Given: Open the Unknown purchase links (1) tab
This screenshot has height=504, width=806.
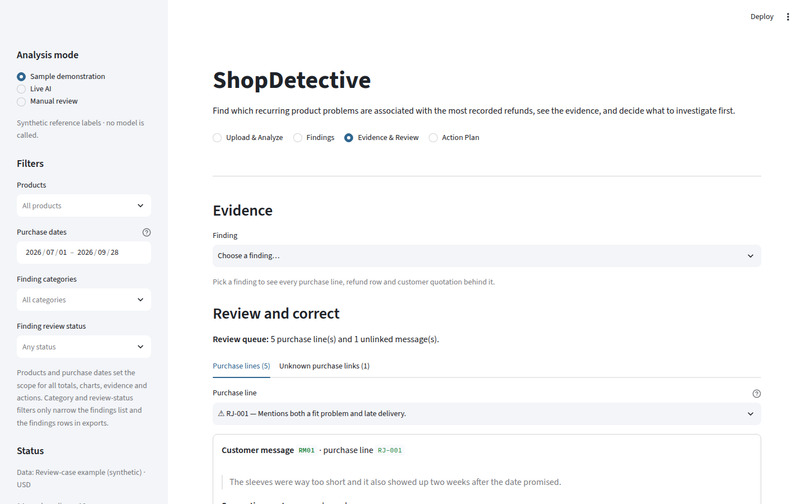Looking at the screenshot, I should [x=324, y=366].
